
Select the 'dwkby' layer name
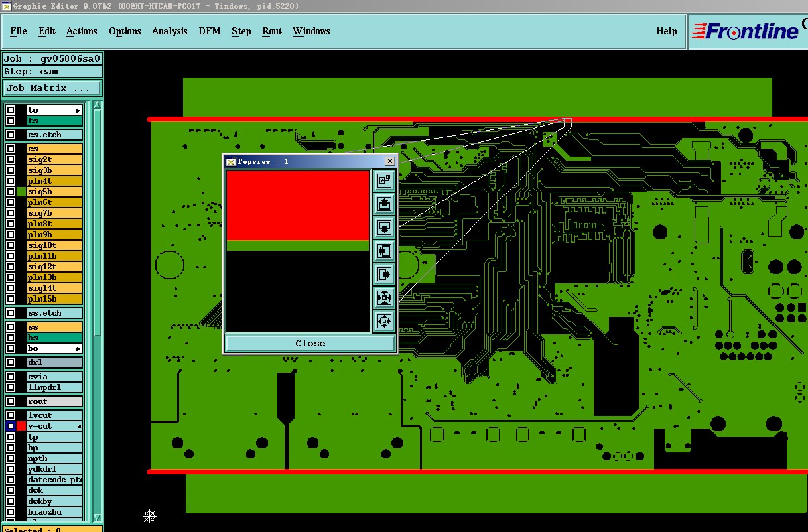tap(55, 501)
